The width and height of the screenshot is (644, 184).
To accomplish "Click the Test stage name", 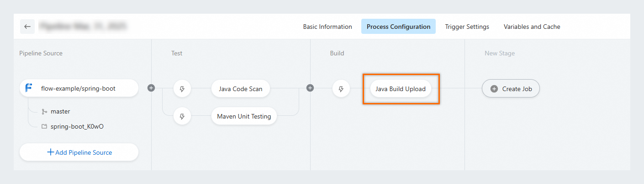I will click(177, 53).
